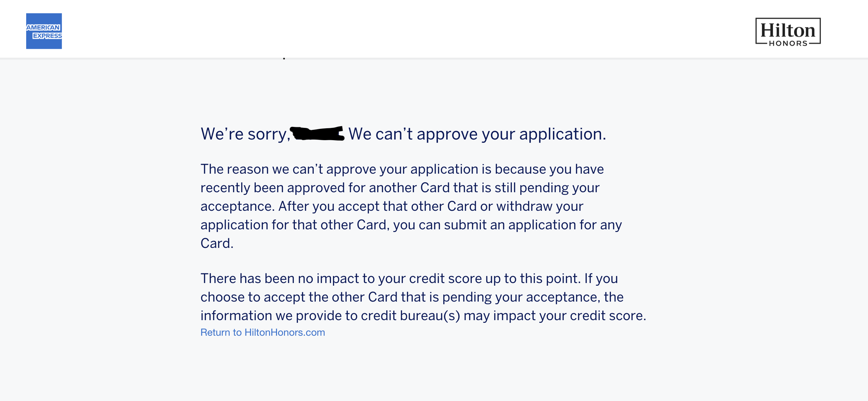Click the word AMERICAN in the blue logo
The height and width of the screenshot is (401, 868).
(43, 27)
